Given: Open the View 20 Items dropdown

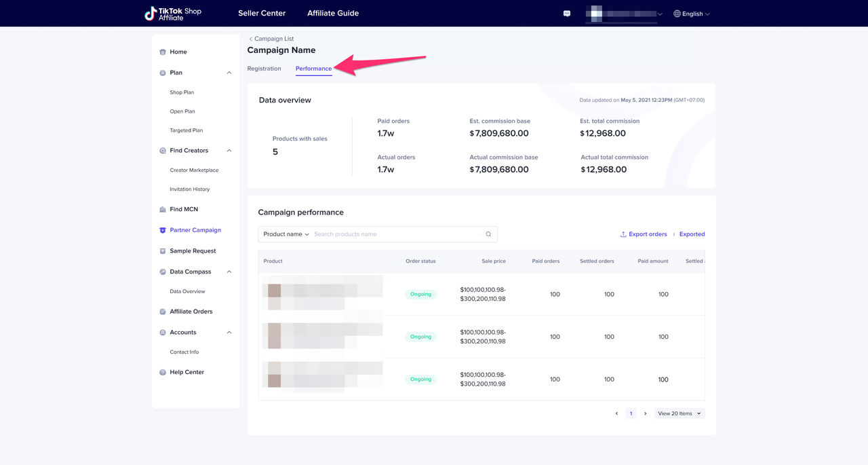Looking at the screenshot, I should (679, 413).
